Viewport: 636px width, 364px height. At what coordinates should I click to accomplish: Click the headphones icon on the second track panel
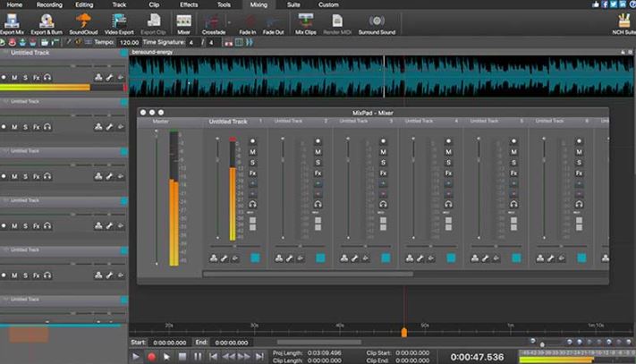[x=47, y=127]
